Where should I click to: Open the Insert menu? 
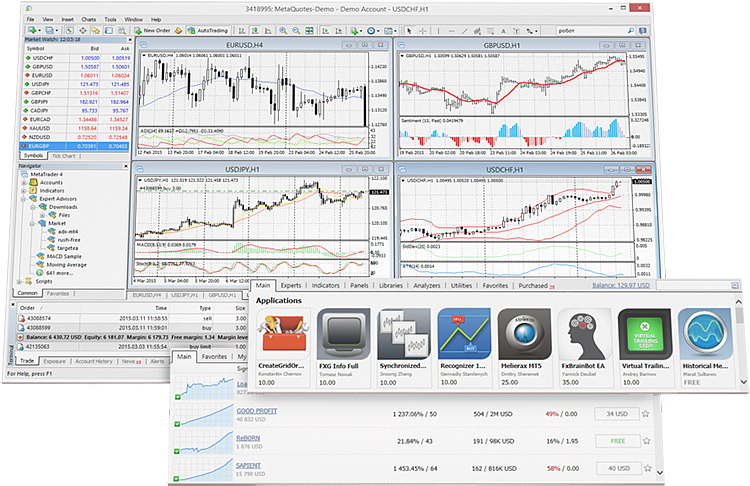[x=67, y=19]
